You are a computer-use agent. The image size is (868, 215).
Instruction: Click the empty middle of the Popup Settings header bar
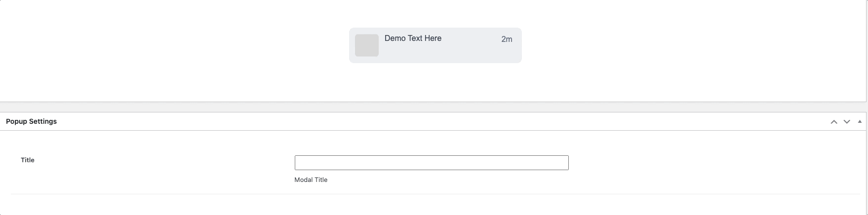434,121
